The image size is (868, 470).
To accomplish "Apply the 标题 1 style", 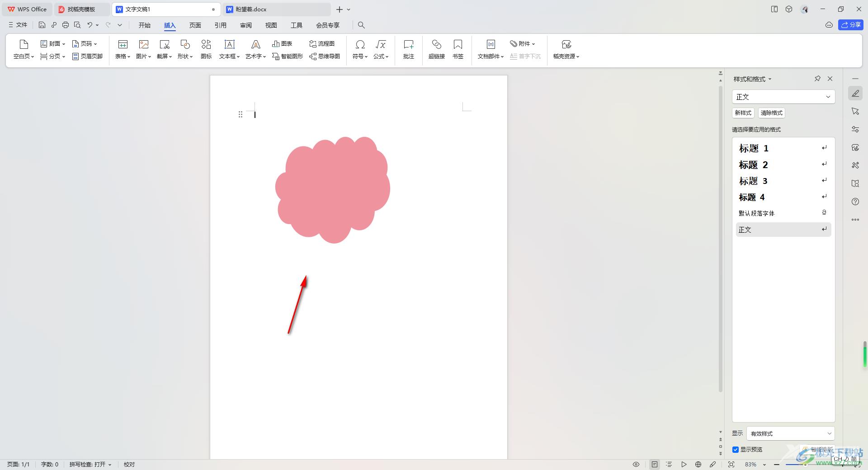I will [783, 148].
